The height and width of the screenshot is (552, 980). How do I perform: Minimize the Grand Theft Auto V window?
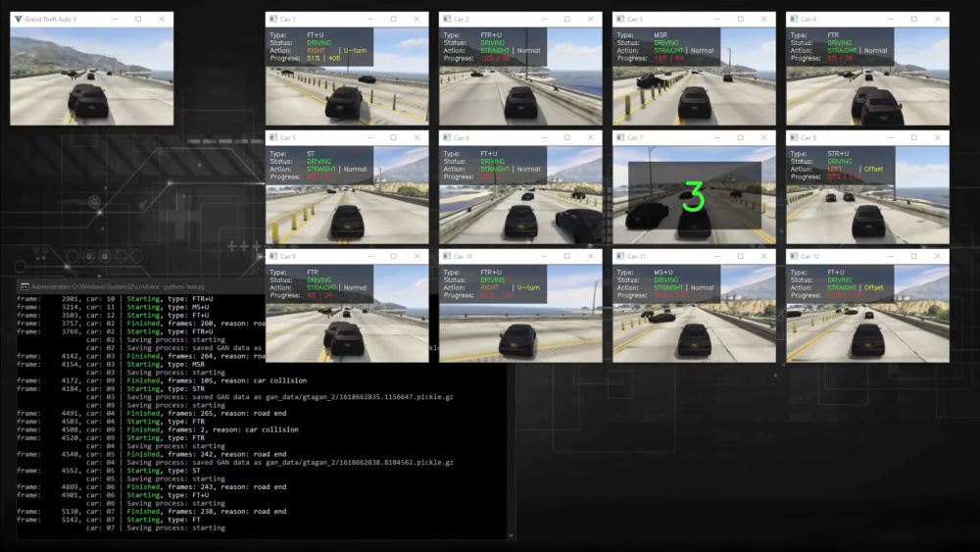(115, 20)
